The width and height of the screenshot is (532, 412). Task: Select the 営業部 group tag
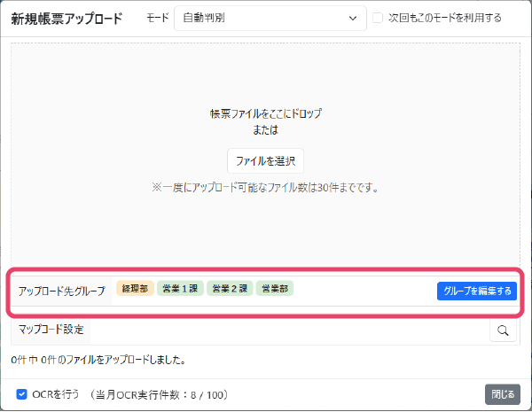[x=275, y=289]
